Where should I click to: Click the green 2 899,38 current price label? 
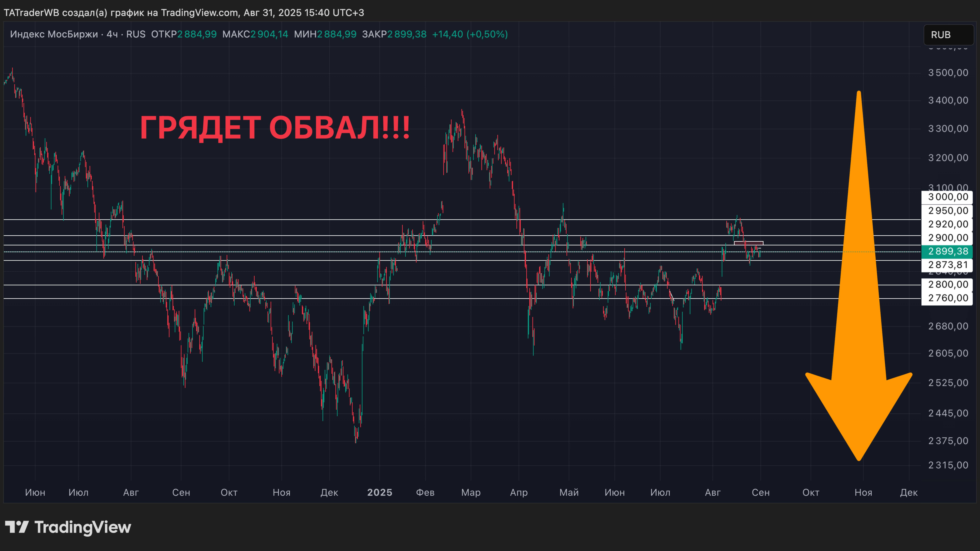947,251
